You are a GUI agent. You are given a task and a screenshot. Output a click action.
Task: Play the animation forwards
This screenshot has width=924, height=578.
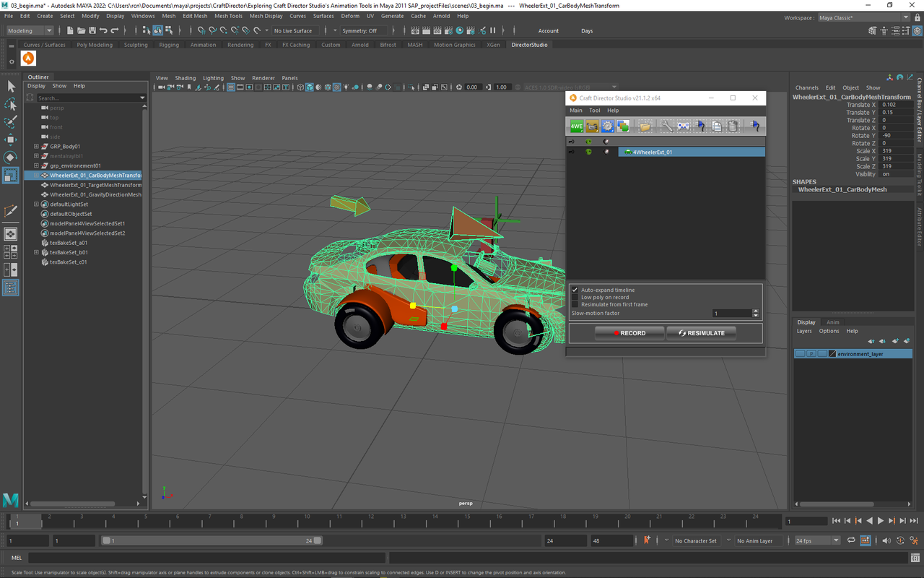pos(881,520)
